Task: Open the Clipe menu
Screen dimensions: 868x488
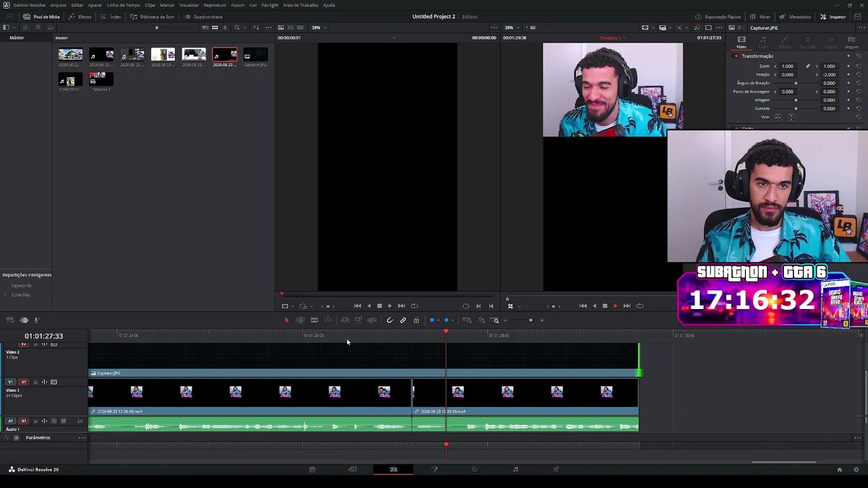Action: point(150,5)
